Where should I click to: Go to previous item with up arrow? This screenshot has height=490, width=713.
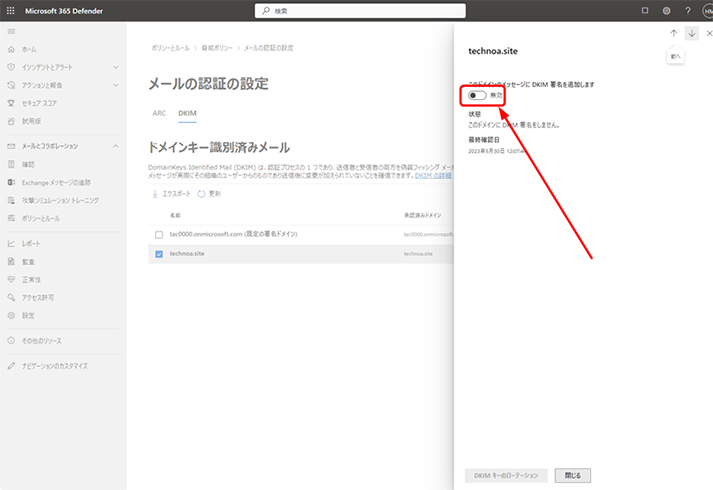tap(673, 33)
